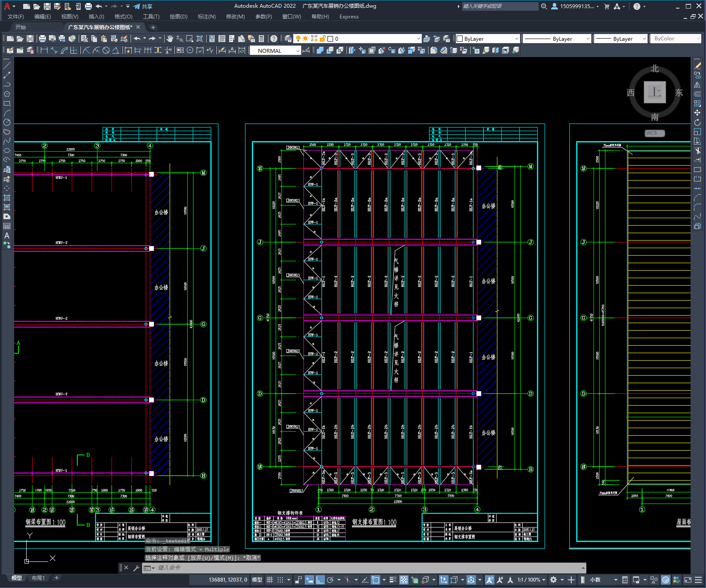Open the ByColor plot style dropdown
706x588 pixels.
point(676,39)
